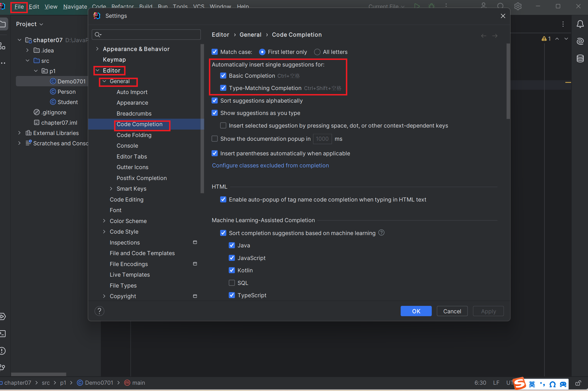Run the current file with the green play icon
This screenshot has width=588, height=391.
point(417,6)
